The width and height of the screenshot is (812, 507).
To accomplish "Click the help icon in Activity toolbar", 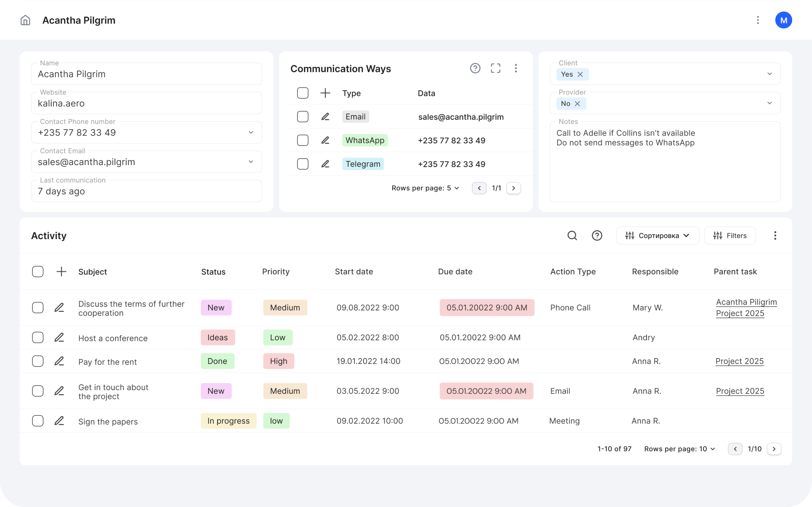I will point(598,235).
